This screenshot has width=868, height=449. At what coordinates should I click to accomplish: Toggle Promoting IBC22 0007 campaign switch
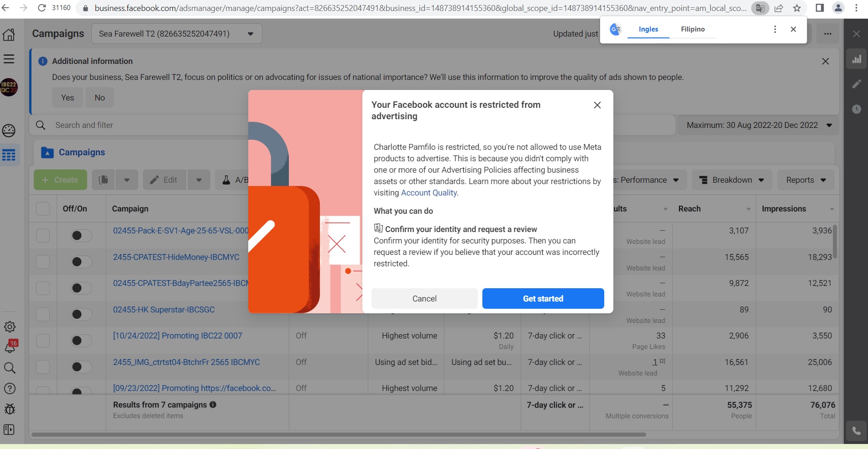[x=81, y=341]
